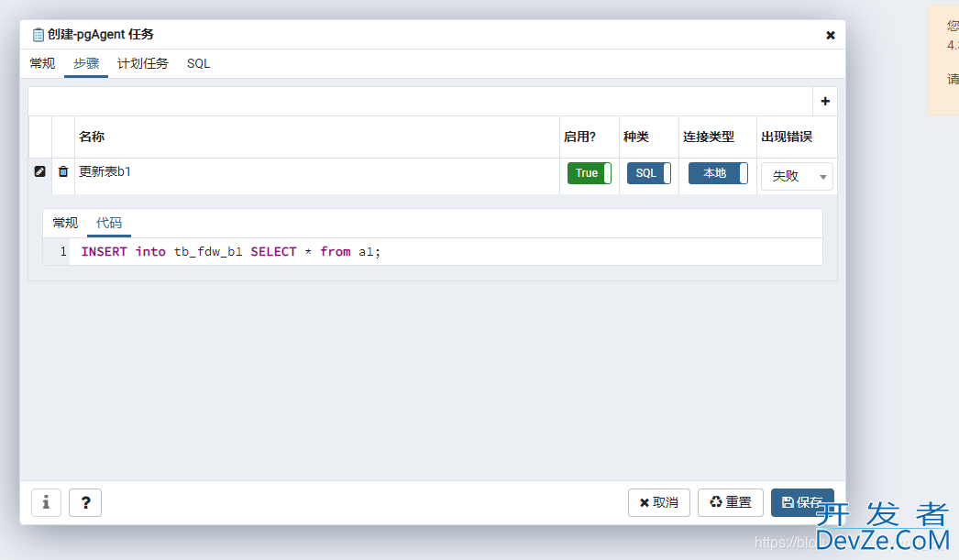Click line number 1 in code gutter
This screenshot has height=560, width=959.
click(x=63, y=252)
